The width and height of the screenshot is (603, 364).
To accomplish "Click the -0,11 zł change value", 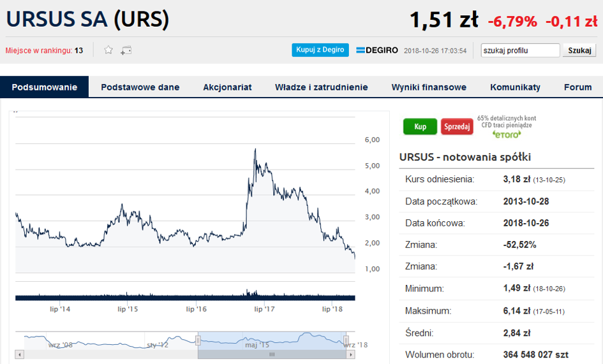I will [x=572, y=22].
